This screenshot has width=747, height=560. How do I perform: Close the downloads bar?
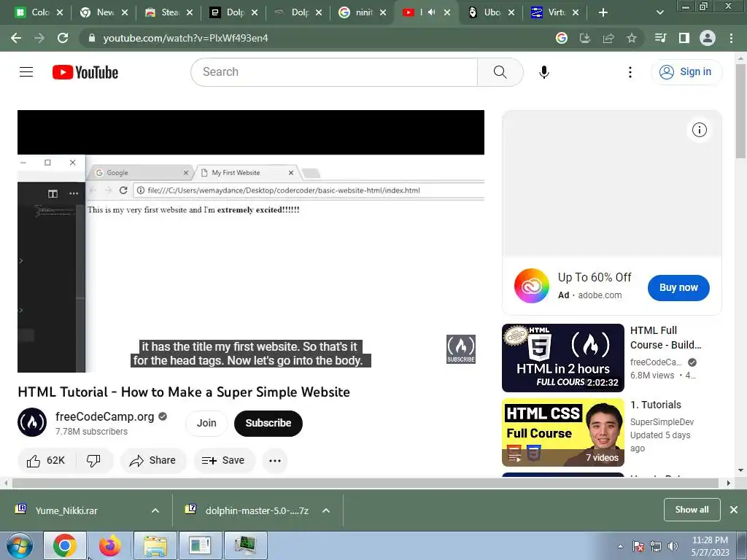734,510
